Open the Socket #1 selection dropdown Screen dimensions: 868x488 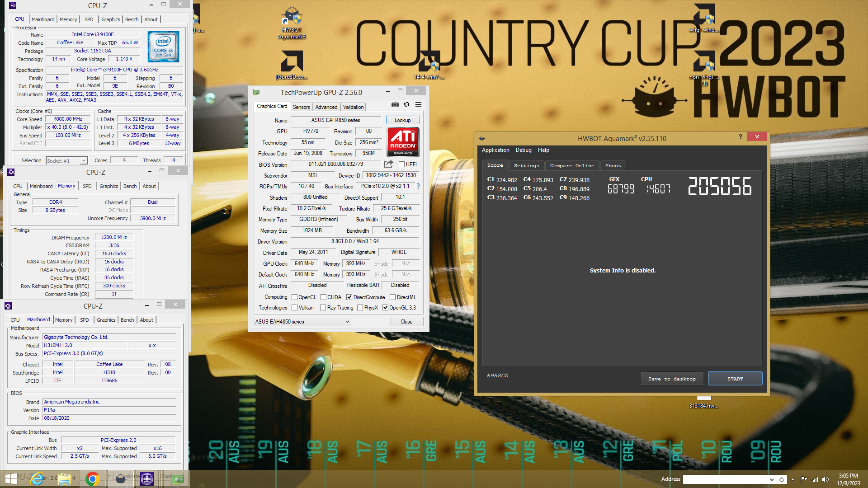pos(66,160)
